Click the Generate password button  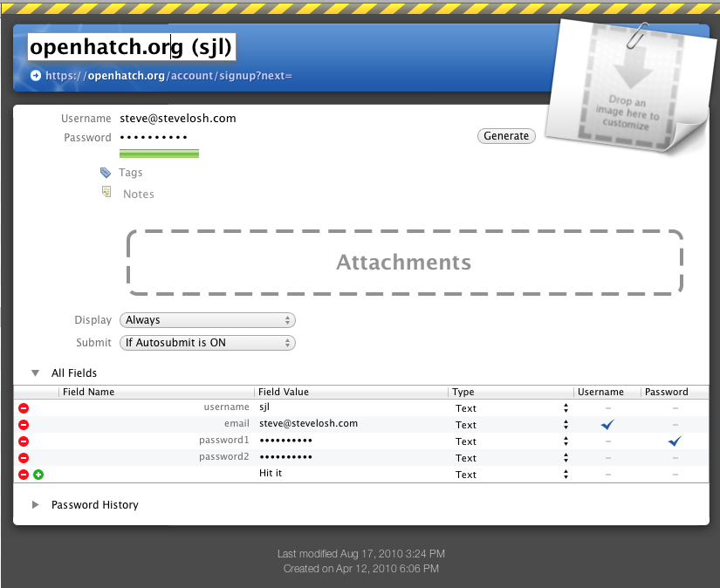506,136
